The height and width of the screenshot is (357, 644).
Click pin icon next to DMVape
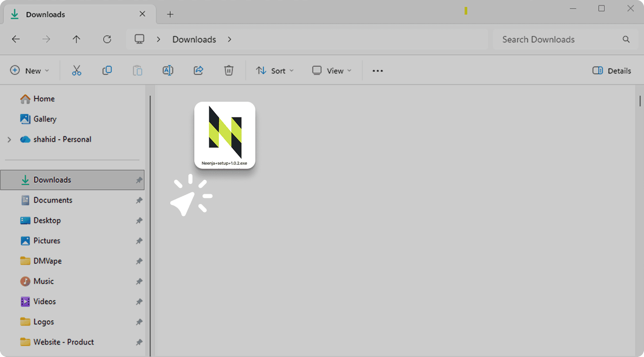click(x=139, y=261)
